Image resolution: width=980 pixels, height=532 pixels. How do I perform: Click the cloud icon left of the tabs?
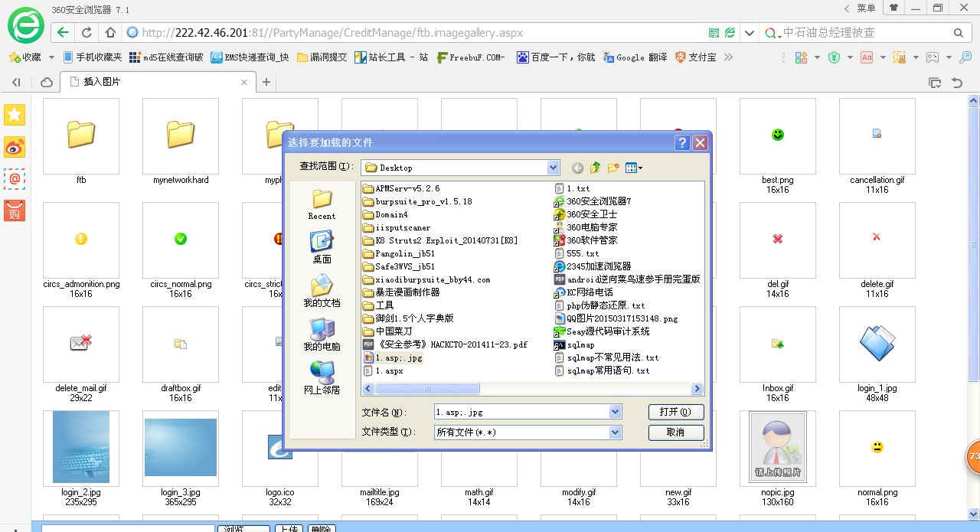(x=47, y=82)
